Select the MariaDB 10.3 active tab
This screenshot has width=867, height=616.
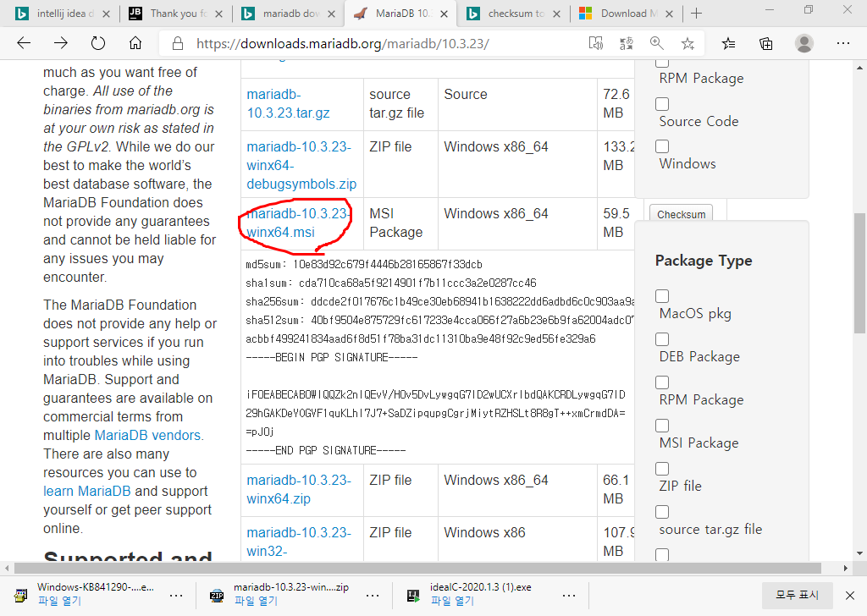400,14
